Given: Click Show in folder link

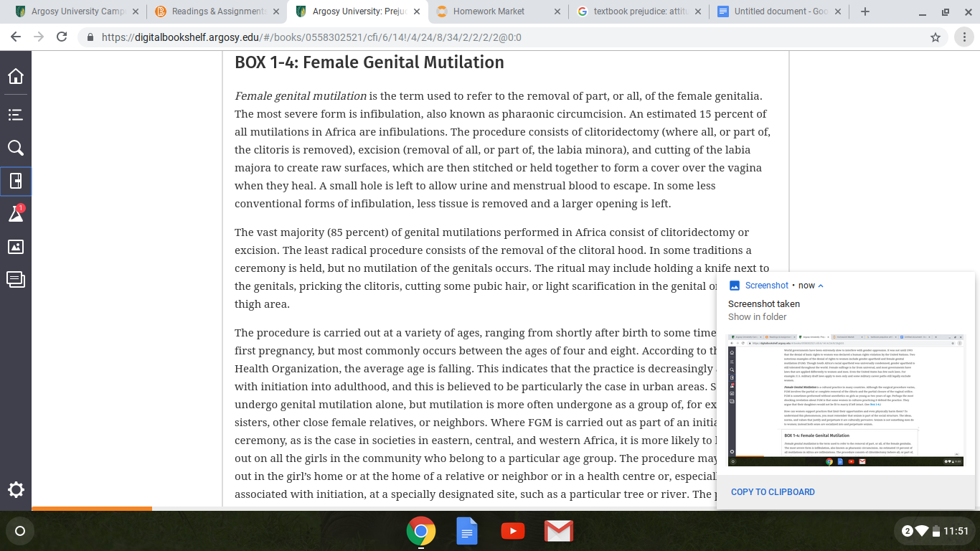Looking at the screenshot, I should click(757, 317).
